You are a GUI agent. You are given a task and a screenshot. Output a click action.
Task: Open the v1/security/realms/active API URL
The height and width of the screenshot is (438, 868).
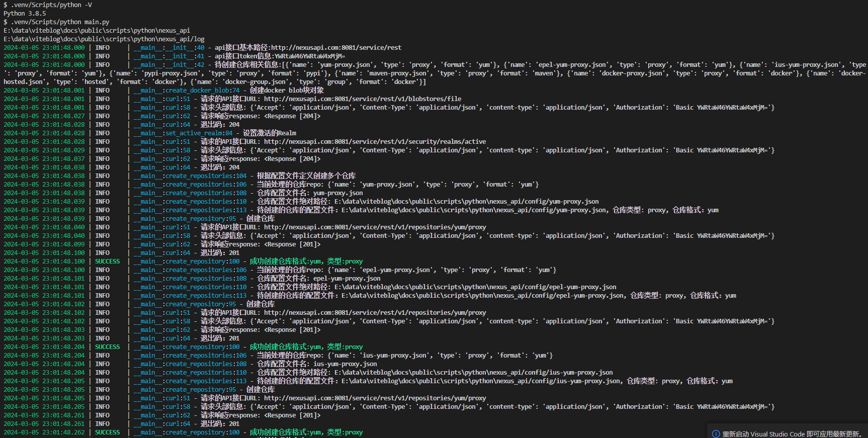pyautogui.click(x=375, y=142)
